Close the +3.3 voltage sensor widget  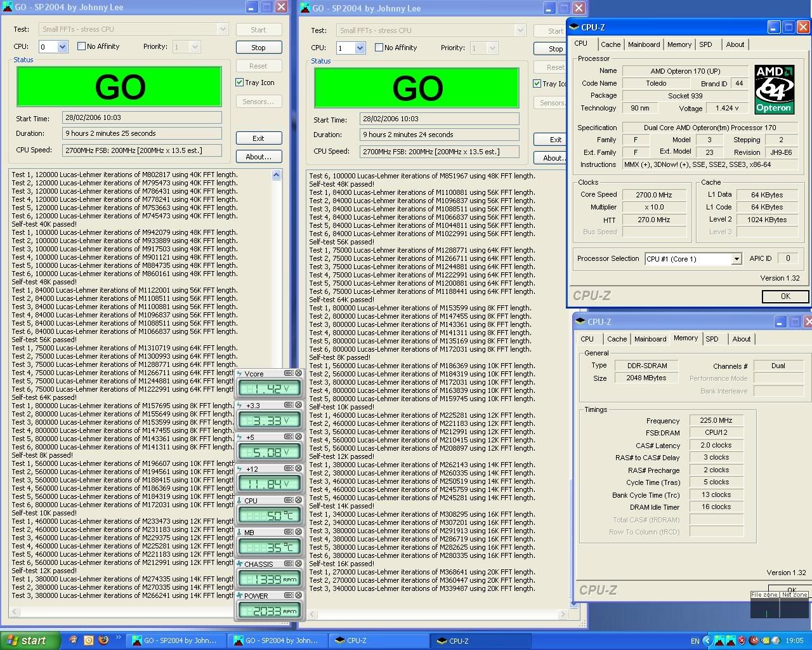pos(298,405)
